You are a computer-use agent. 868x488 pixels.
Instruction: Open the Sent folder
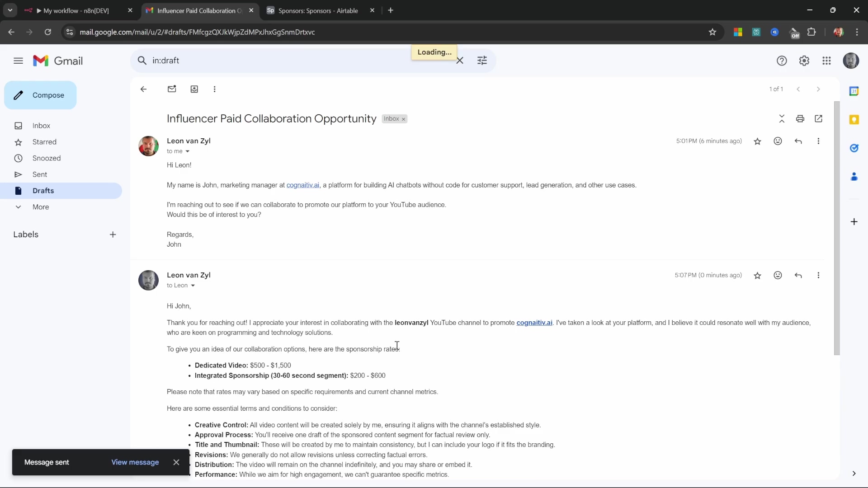(x=40, y=174)
